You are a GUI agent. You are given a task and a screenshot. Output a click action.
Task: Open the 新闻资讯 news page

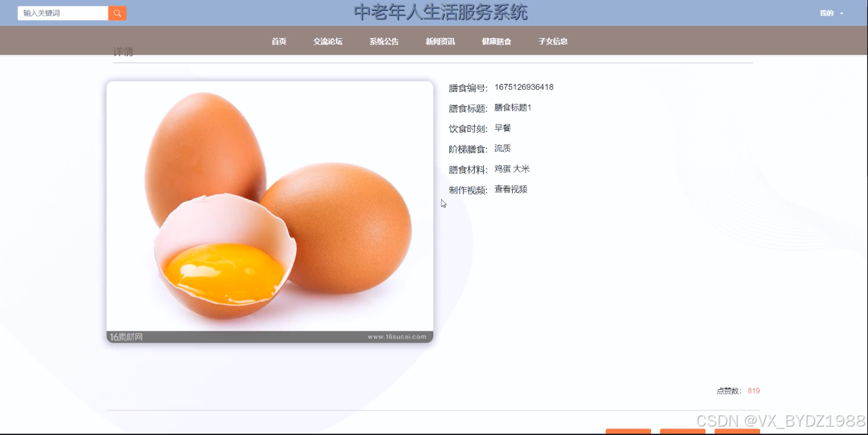click(440, 41)
